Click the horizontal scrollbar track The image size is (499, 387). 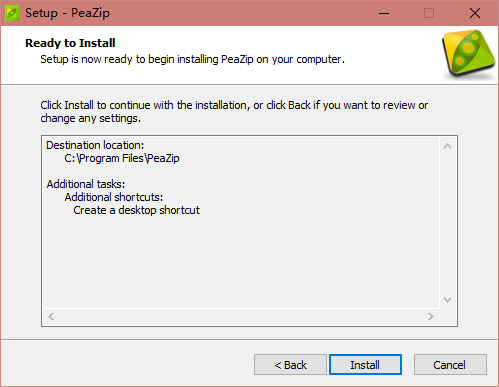point(241,316)
